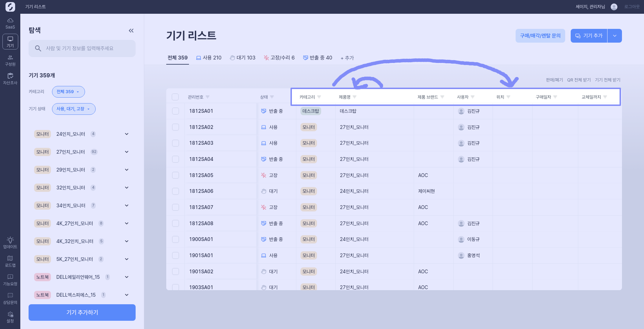This screenshot has width=644, height=329.
Task: Open the SaaS section in sidebar
Action: 10,23
